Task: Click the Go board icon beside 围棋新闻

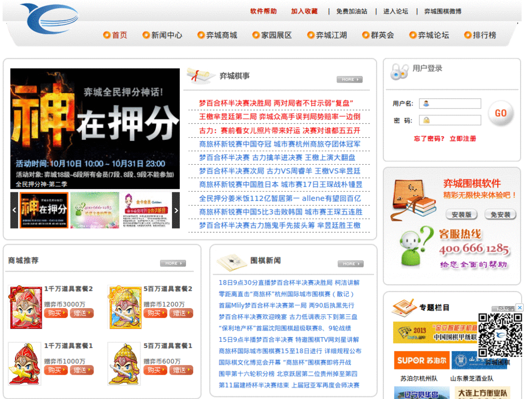Action: click(231, 262)
